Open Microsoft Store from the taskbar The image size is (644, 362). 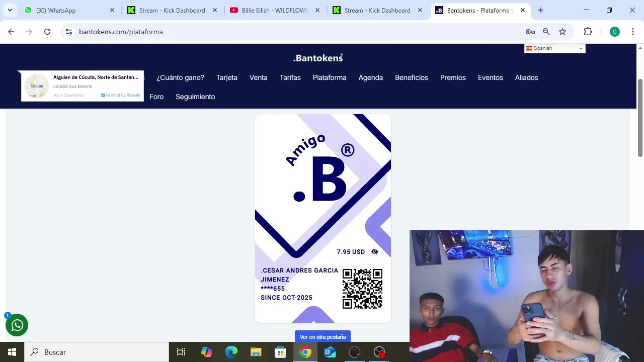click(x=280, y=352)
